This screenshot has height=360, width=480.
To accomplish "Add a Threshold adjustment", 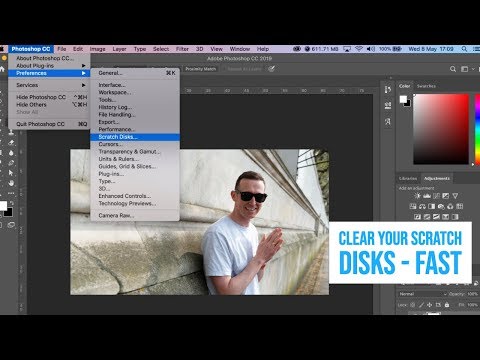I will point(436,217).
